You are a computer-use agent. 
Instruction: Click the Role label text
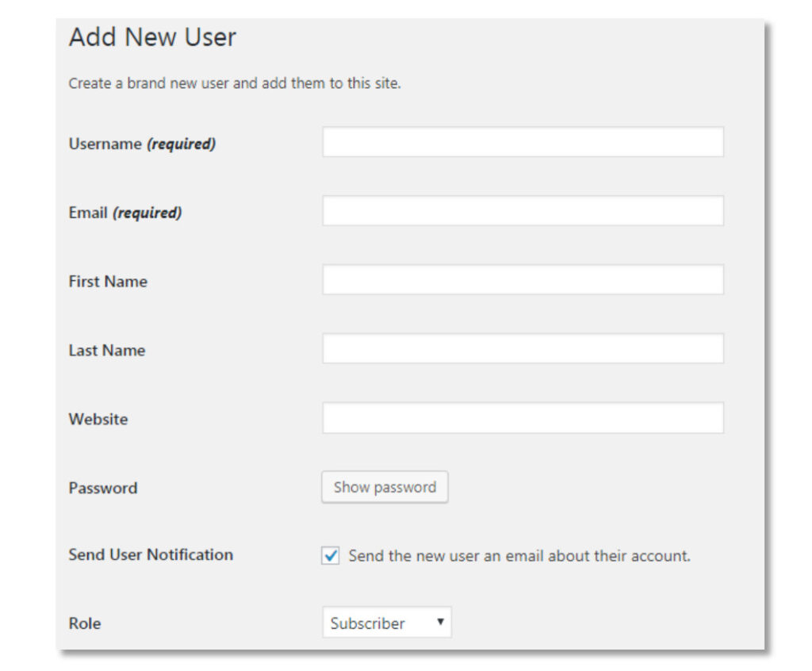(84, 623)
